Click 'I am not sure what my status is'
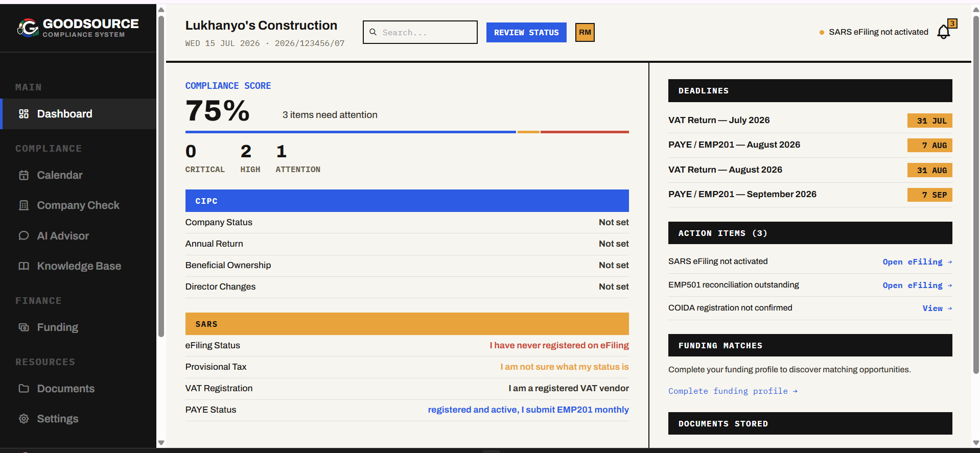Image resolution: width=980 pixels, height=453 pixels. 564,367
